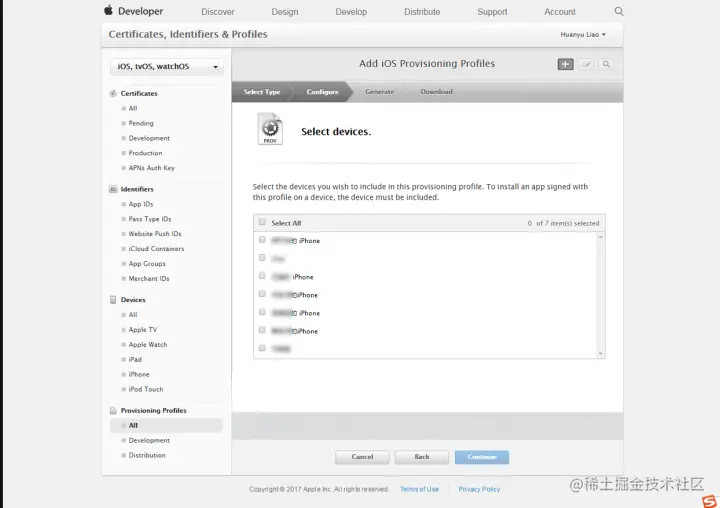Click the search icon beside edit icon
Screen dimensions: 720x508
tap(606, 64)
